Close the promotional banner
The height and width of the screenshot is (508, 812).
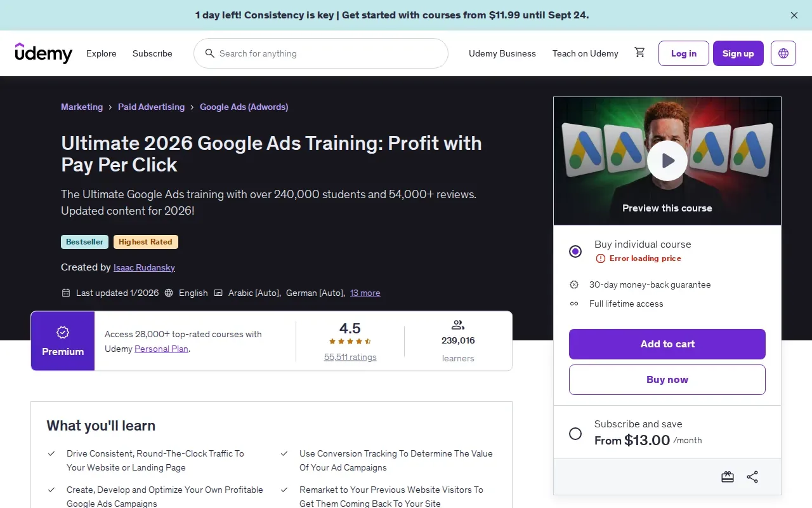pos(794,15)
